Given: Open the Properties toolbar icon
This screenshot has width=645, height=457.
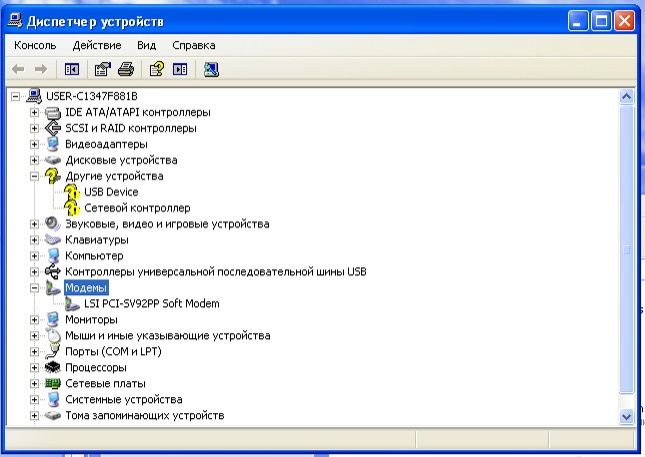Looking at the screenshot, I should (102, 69).
